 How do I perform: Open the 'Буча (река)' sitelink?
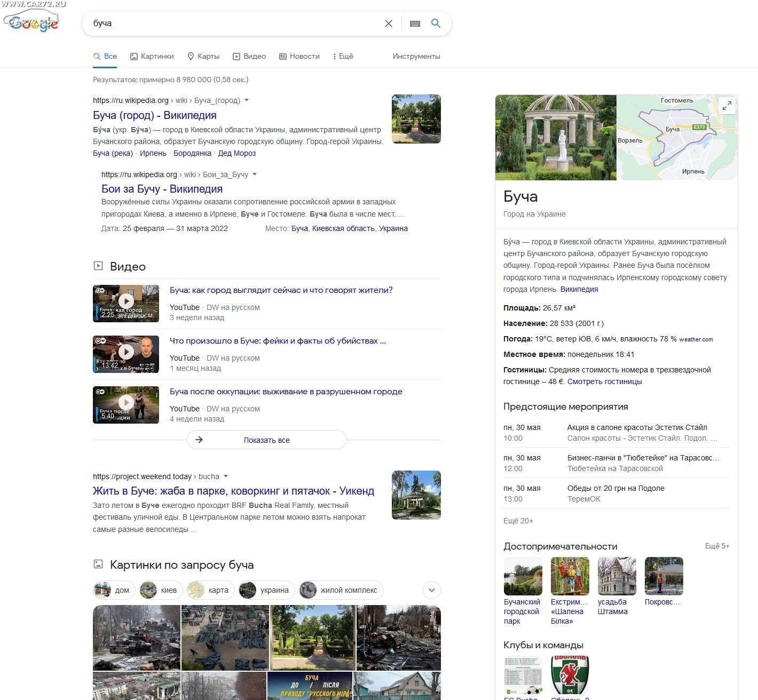[x=113, y=153]
